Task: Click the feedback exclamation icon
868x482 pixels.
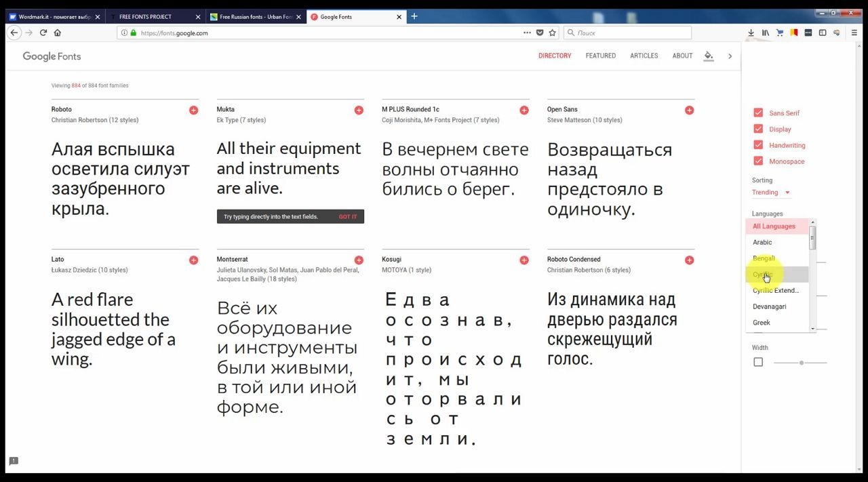Action: tap(13, 461)
